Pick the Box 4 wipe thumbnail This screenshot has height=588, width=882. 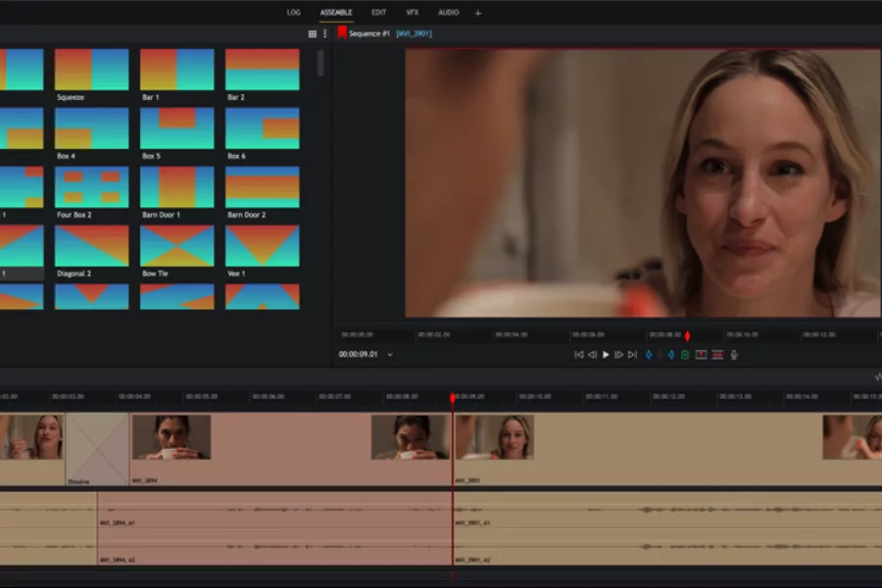[x=92, y=128]
